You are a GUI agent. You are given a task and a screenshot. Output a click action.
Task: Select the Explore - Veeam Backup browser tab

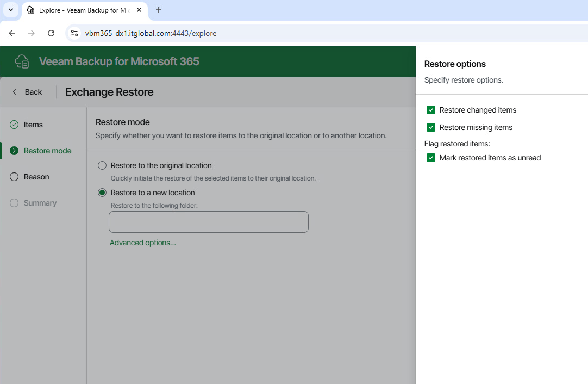(x=85, y=10)
